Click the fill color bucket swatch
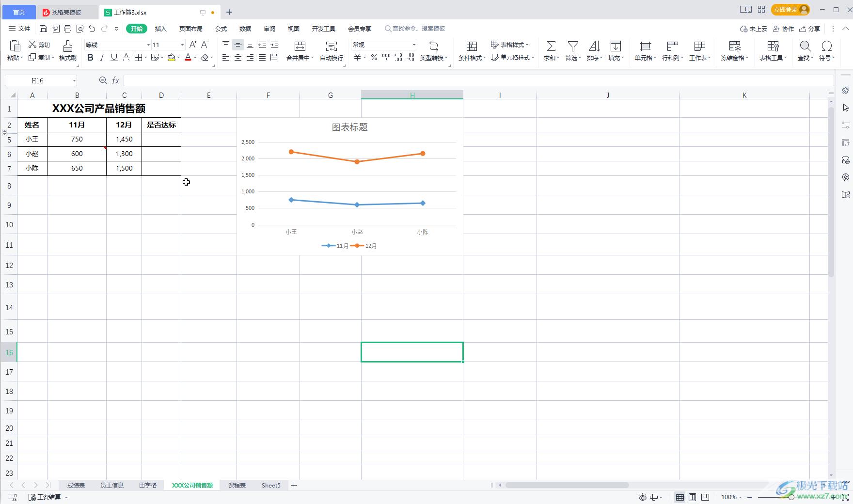 (171, 58)
